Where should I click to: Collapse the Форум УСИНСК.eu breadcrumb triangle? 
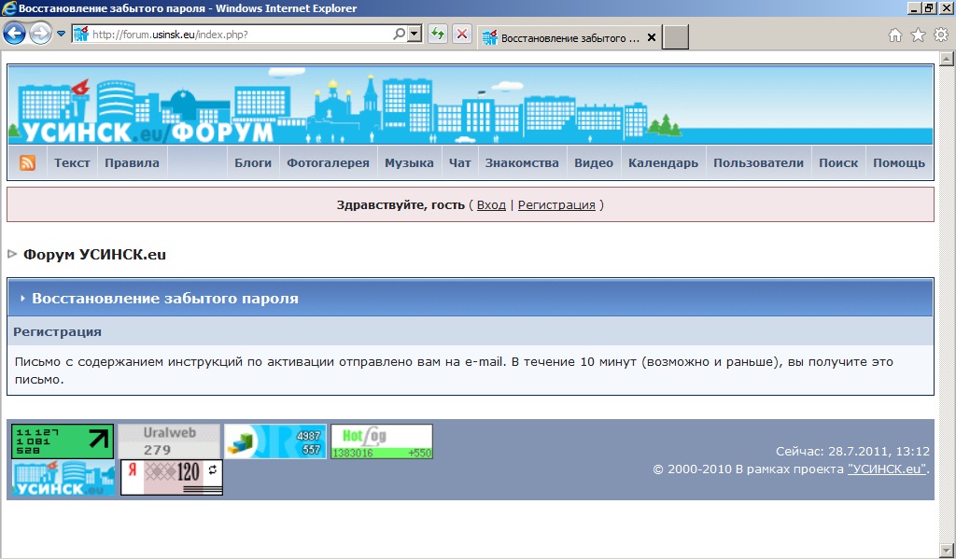pyautogui.click(x=13, y=254)
